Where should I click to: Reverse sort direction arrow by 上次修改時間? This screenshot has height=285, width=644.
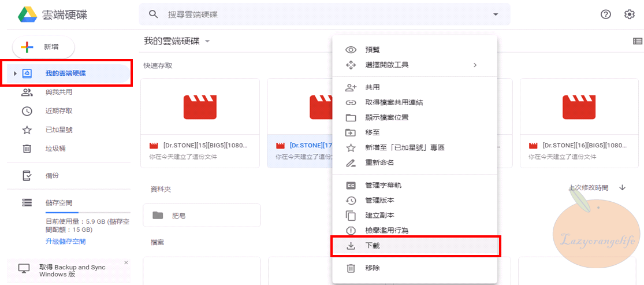click(623, 187)
